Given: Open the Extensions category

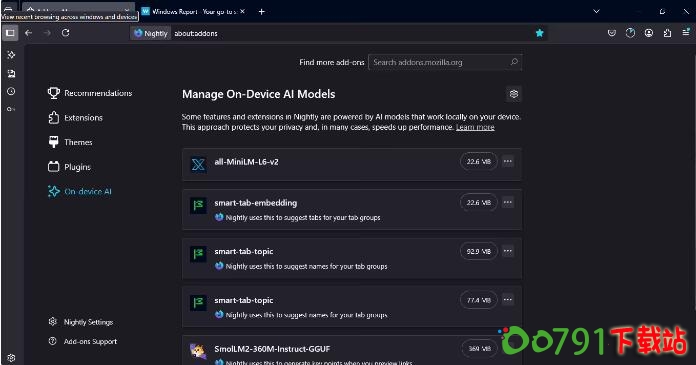Looking at the screenshot, I should [x=75, y=118].
